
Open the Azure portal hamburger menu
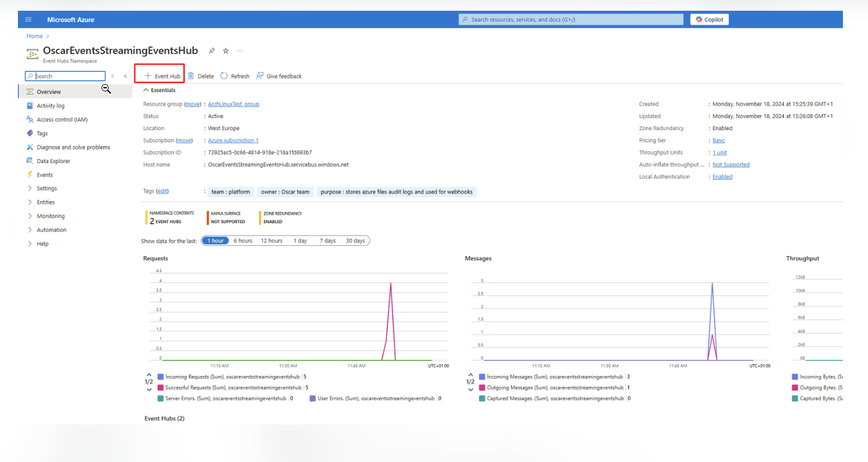tap(28, 20)
